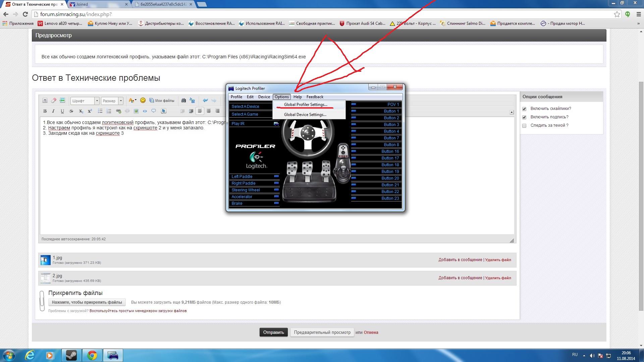The height and width of the screenshot is (362, 644).
Task: Insert an image with the image icon
Action: [x=136, y=111]
